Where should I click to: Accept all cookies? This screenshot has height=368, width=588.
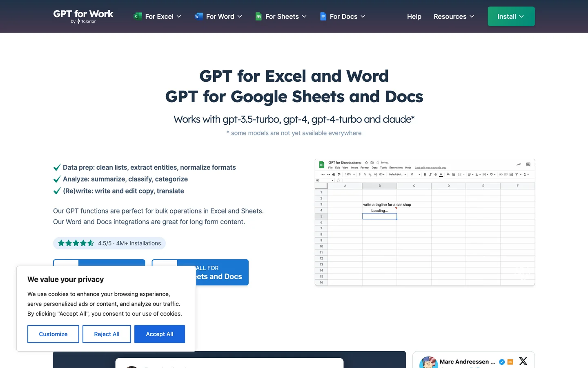[160, 334]
